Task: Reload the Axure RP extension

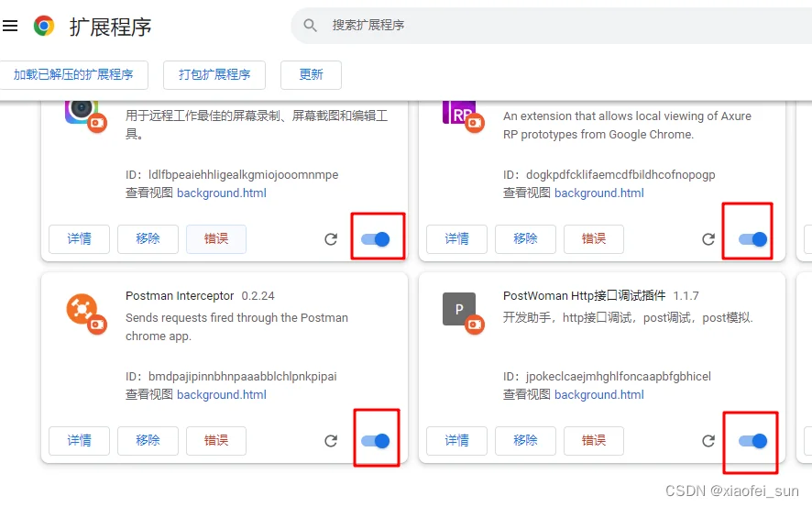Action: [708, 238]
